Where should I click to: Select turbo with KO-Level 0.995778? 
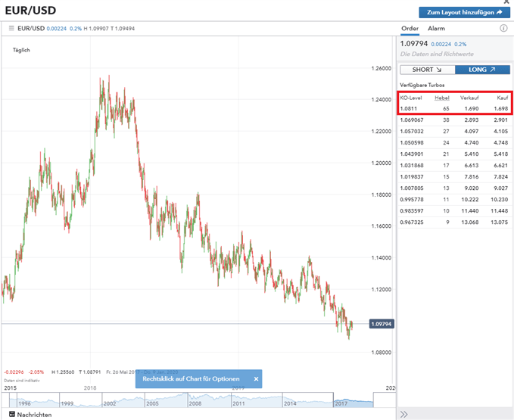tap(454, 200)
